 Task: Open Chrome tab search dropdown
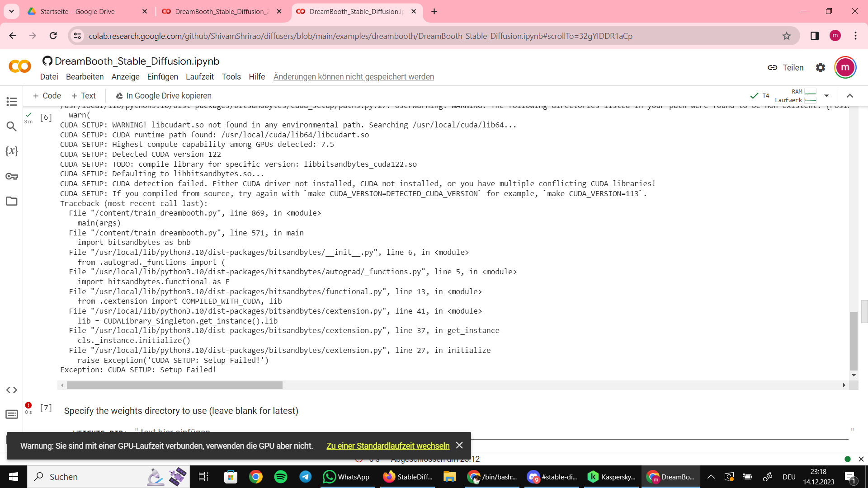[x=11, y=11]
